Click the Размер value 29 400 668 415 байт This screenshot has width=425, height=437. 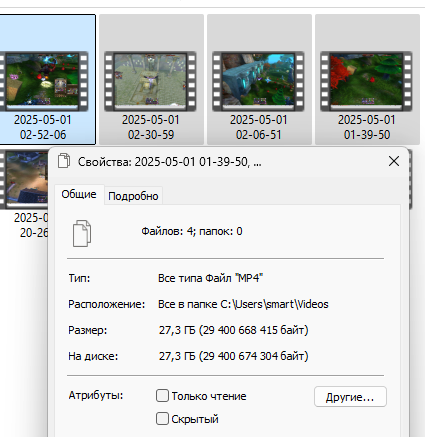click(254, 330)
